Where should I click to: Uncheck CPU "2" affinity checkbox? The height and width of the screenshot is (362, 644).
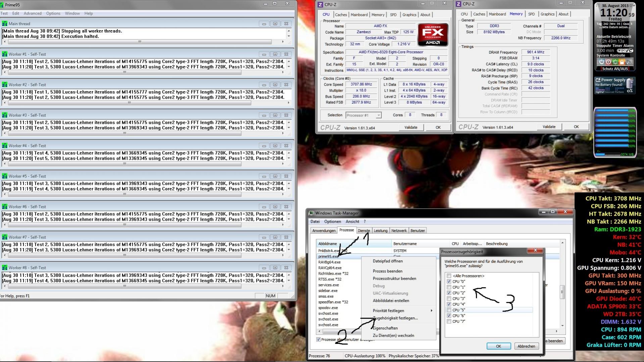pyautogui.click(x=449, y=293)
